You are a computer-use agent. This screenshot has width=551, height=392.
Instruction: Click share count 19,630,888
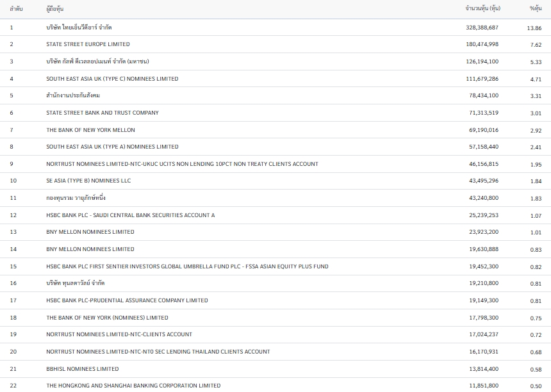484,249
